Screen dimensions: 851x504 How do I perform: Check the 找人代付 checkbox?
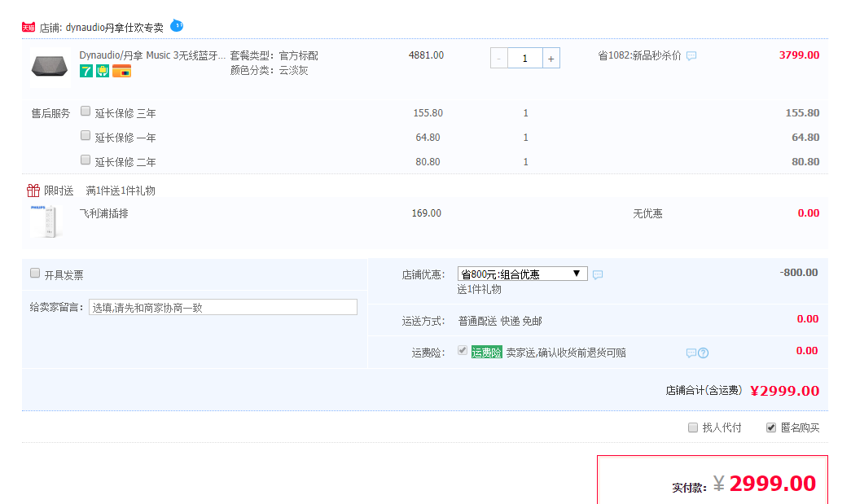click(693, 427)
